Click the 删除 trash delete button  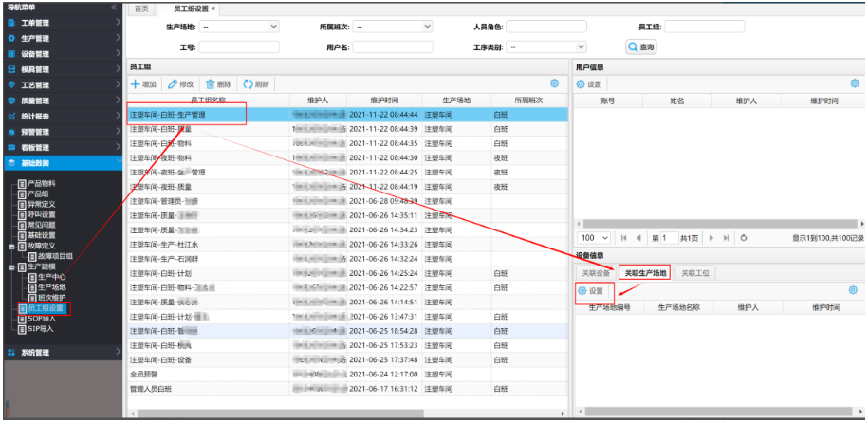[218, 84]
